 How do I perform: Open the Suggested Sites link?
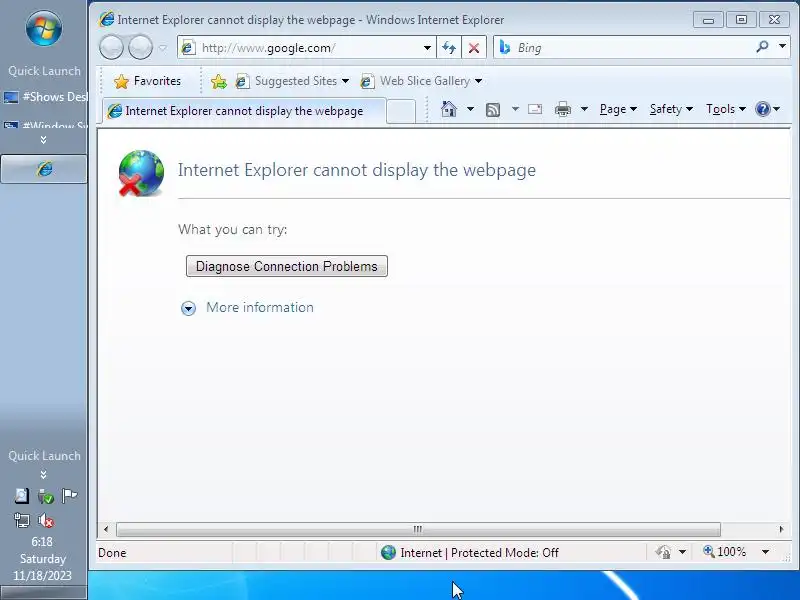tap(292, 81)
